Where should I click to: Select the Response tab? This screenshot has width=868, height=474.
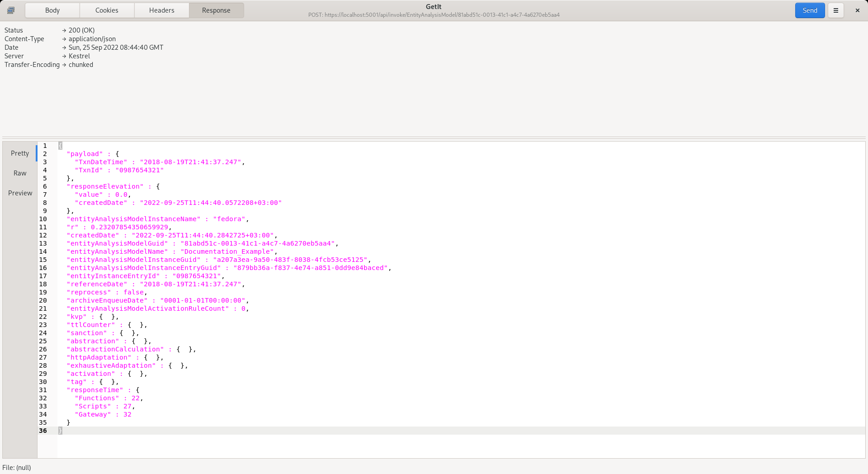(216, 10)
